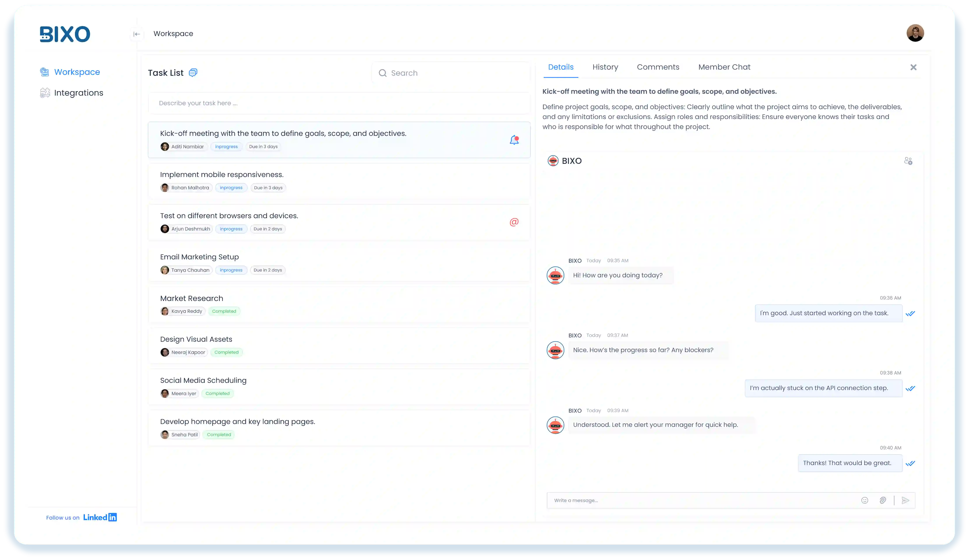
Task: Open the add members icon in BIXO chat
Action: tap(908, 161)
